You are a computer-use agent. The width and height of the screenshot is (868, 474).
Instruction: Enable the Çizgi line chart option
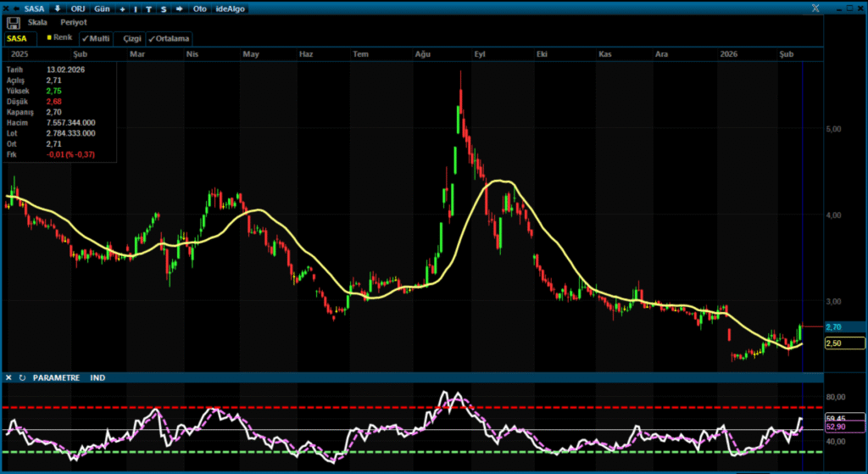pos(131,38)
